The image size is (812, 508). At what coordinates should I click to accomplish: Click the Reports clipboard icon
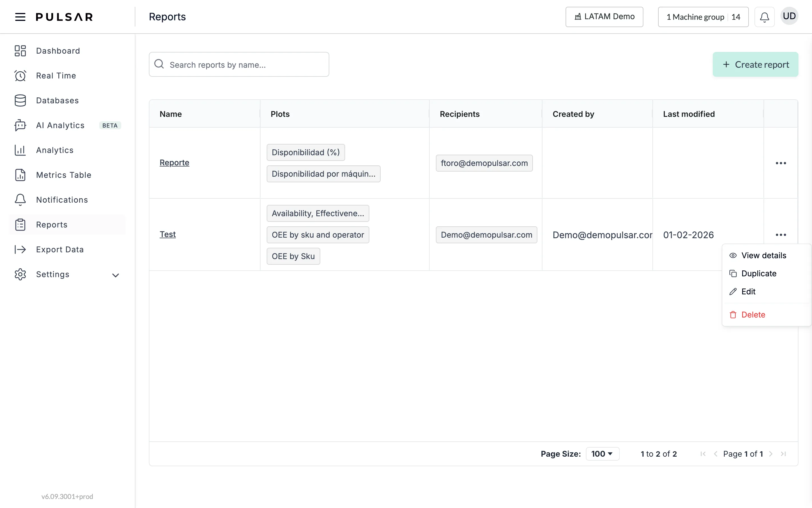20,225
